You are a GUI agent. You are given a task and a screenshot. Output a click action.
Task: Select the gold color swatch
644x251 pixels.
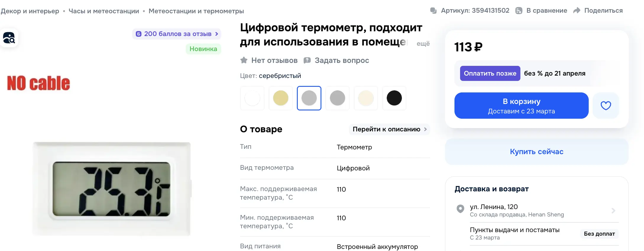(x=281, y=98)
